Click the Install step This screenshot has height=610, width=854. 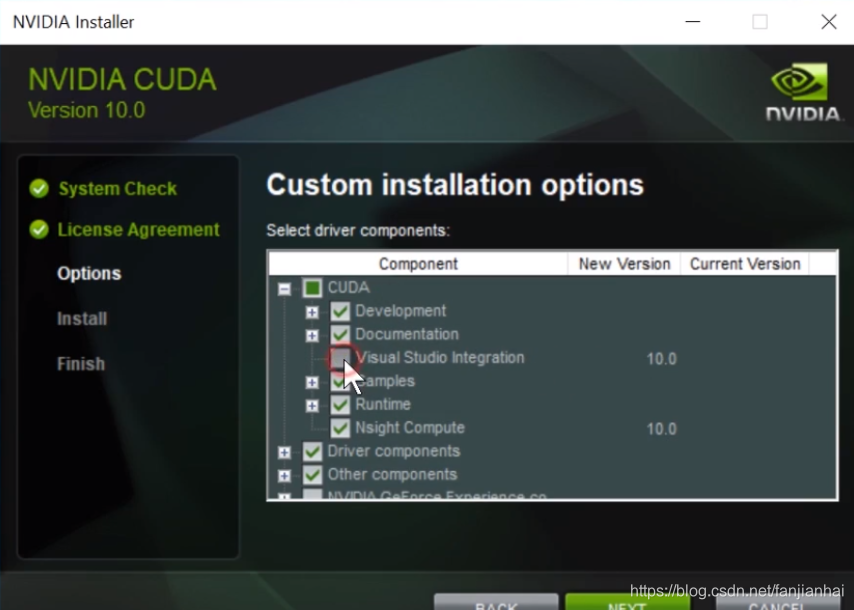pos(82,319)
